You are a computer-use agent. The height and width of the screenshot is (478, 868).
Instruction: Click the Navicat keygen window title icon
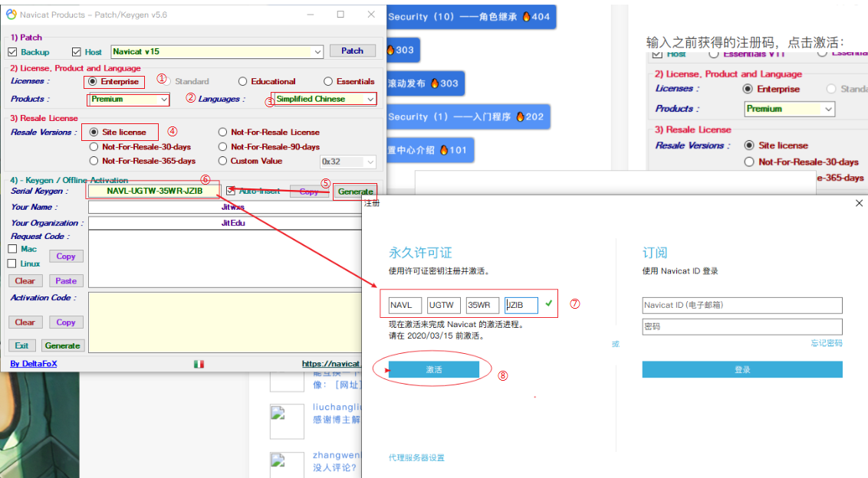pyautogui.click(x=11, y=15)
